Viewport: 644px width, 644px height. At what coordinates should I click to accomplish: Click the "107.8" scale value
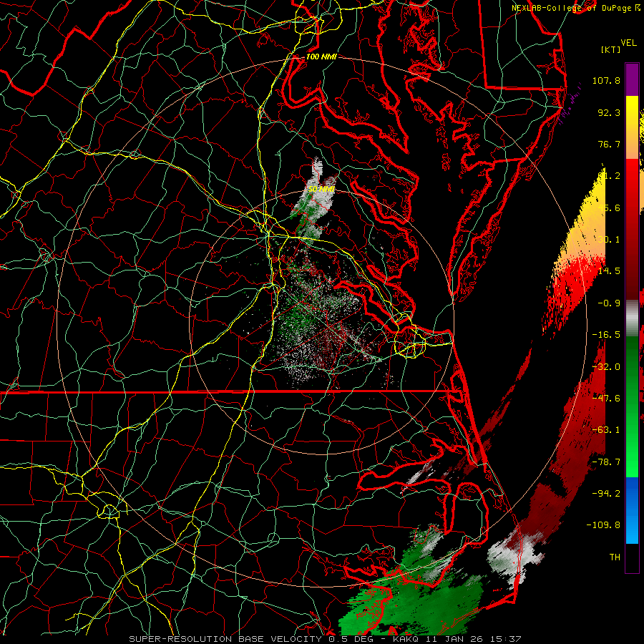(x=606, y=80)
